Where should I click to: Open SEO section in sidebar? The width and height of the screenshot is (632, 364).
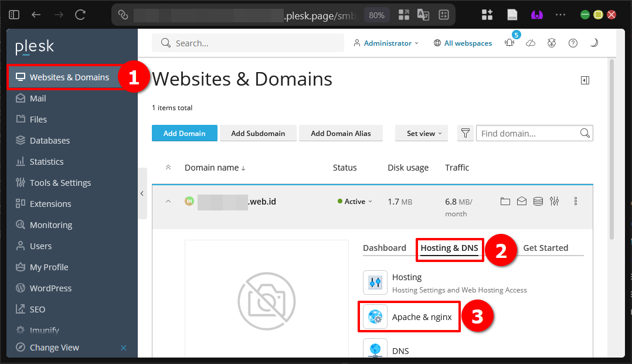tap(30, 309)
